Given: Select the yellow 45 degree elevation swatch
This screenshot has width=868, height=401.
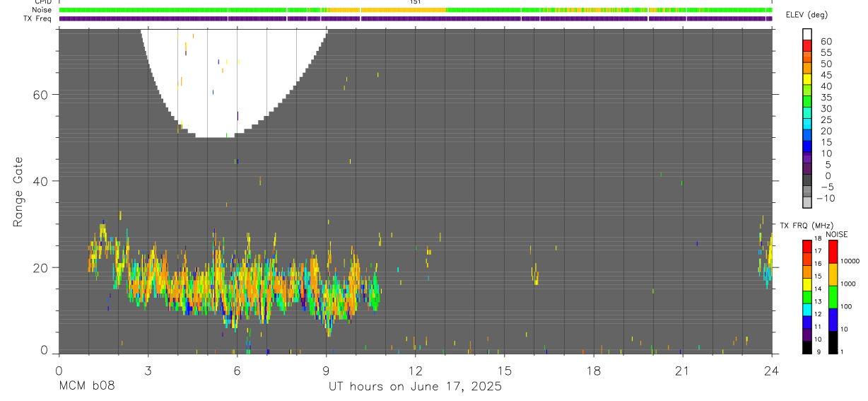Looking at the screenshot, I should (807, 80).
